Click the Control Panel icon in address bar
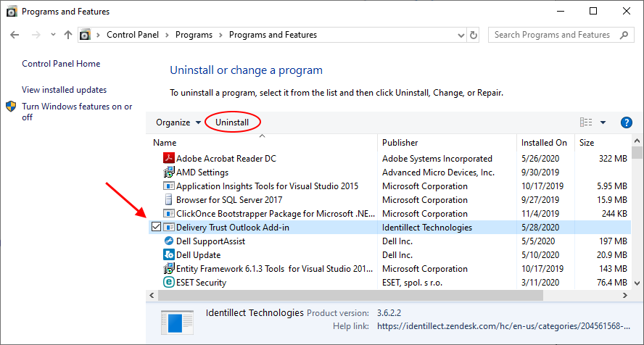The height and width of the screenshot is (345, 644). point(85,35)
